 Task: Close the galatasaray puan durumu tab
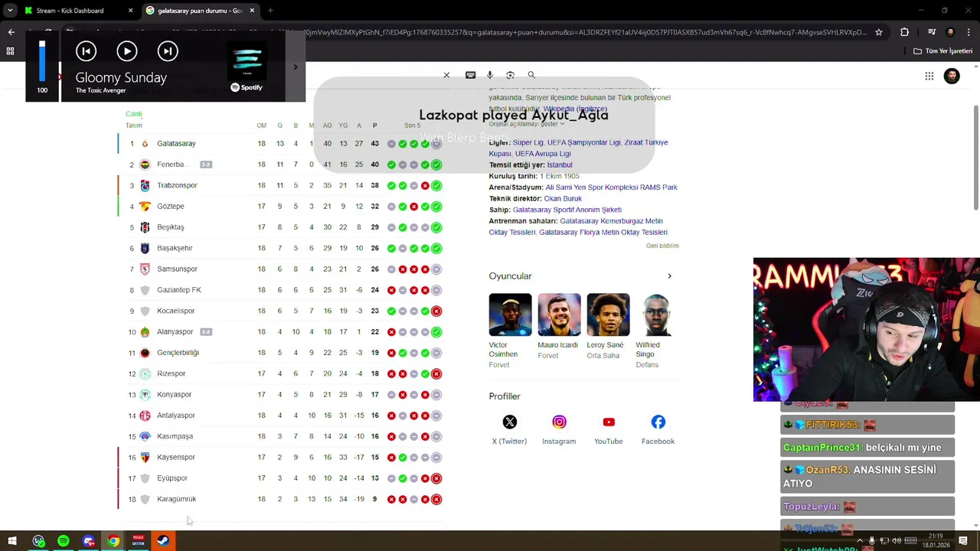(252, 11)
